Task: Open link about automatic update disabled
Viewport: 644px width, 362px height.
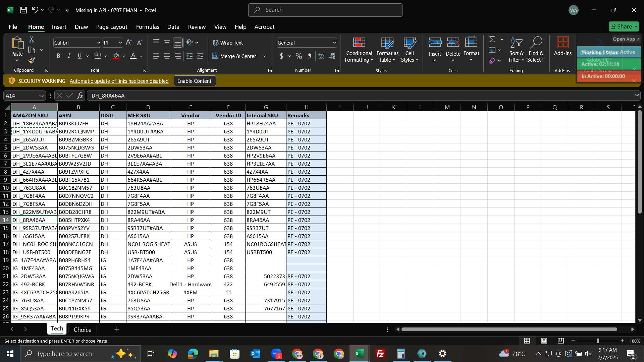Action: [x=119, y=81]
